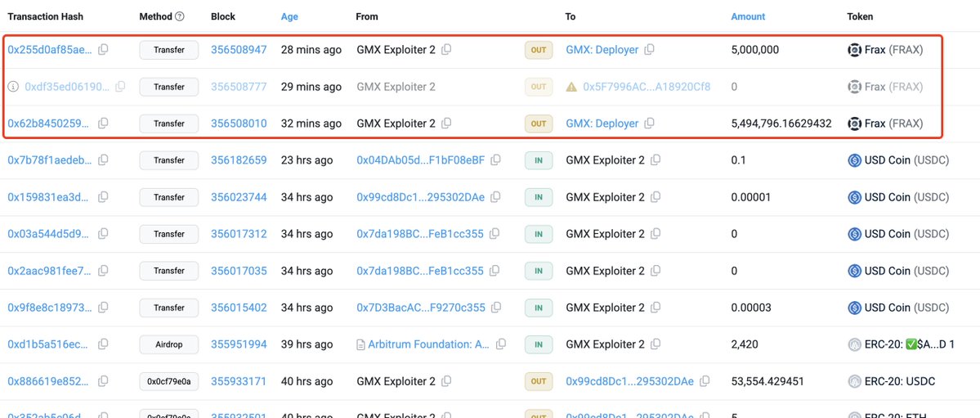
Task: Copy transaction hash 0x7b78f1aedeb
Action: pyautogui.click(x=103, y=160)
